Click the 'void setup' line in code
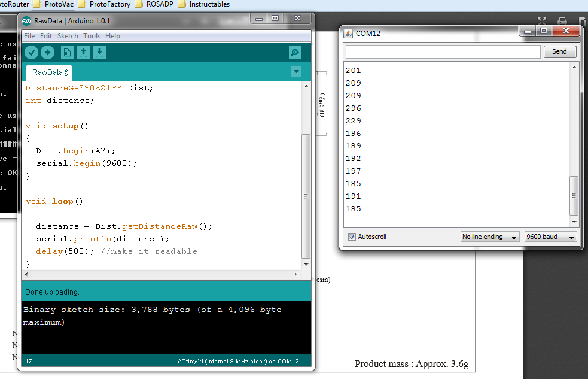The height and width of the screenshot is (379, 588). coord(57,126)
